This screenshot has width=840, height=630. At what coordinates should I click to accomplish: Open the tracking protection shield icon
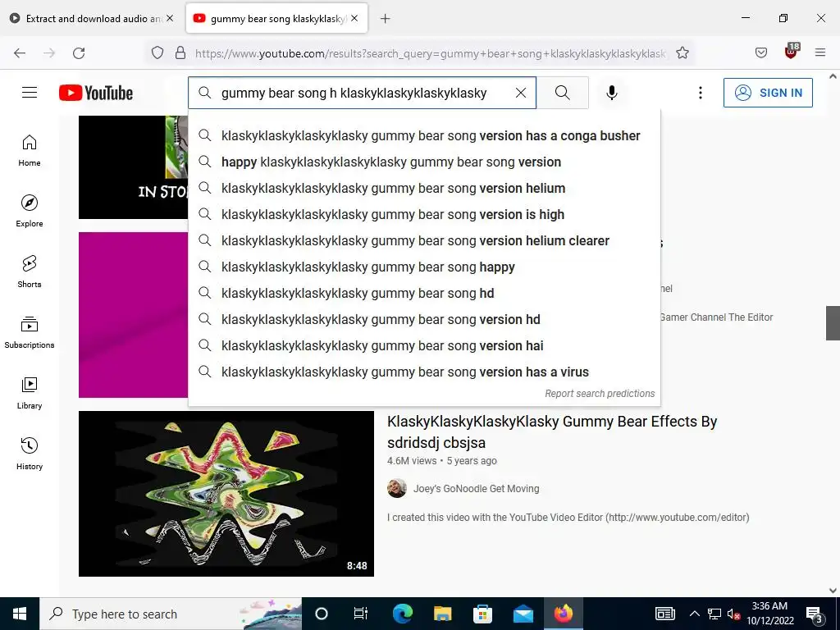pos(157,52)
